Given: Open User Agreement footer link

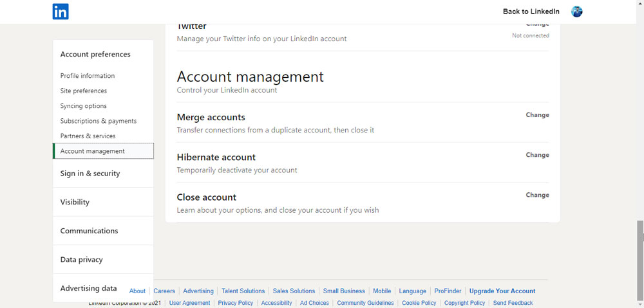Looking at the screenshot, I should 190,303.
